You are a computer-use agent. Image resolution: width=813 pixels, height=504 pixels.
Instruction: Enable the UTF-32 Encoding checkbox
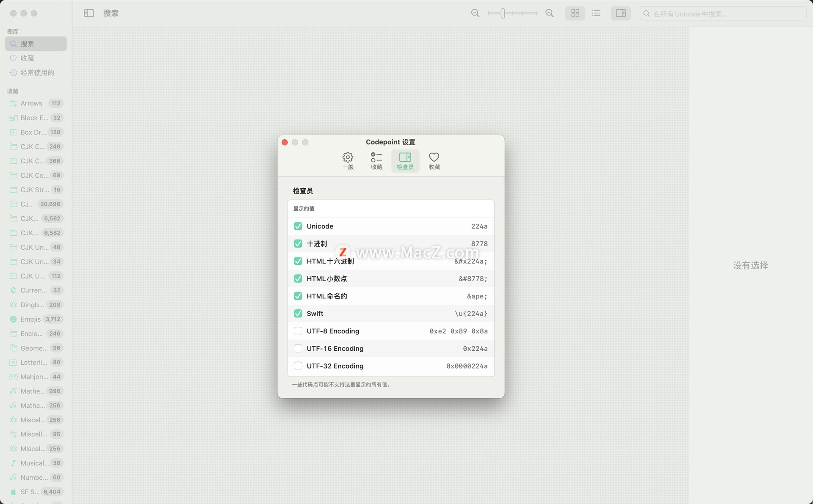coord(298,366)
